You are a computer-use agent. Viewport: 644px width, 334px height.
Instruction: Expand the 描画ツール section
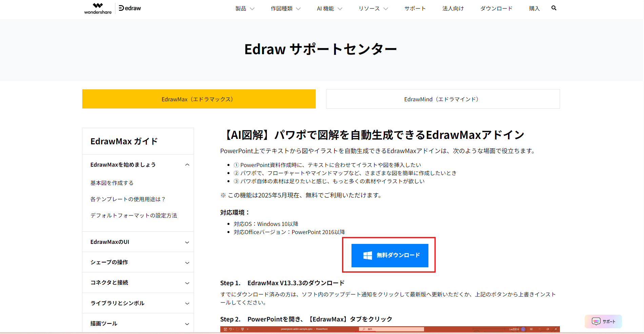pyautogui.click(x=138, y=323)
